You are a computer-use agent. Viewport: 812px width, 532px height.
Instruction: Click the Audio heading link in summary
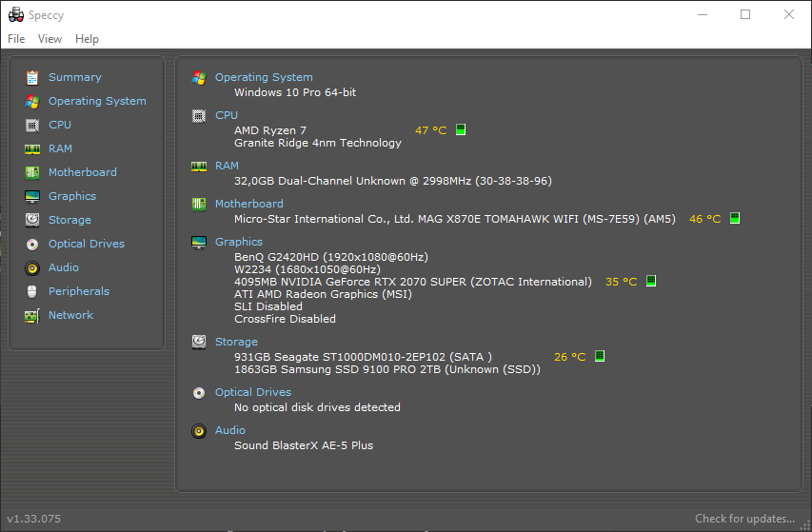click(x=230, y=430)
